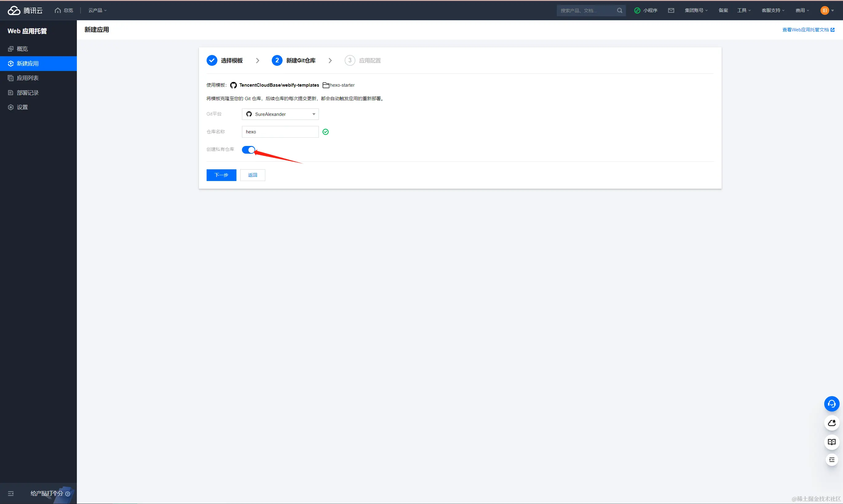Toggle the create private repository switch

[x=248, y=150]
